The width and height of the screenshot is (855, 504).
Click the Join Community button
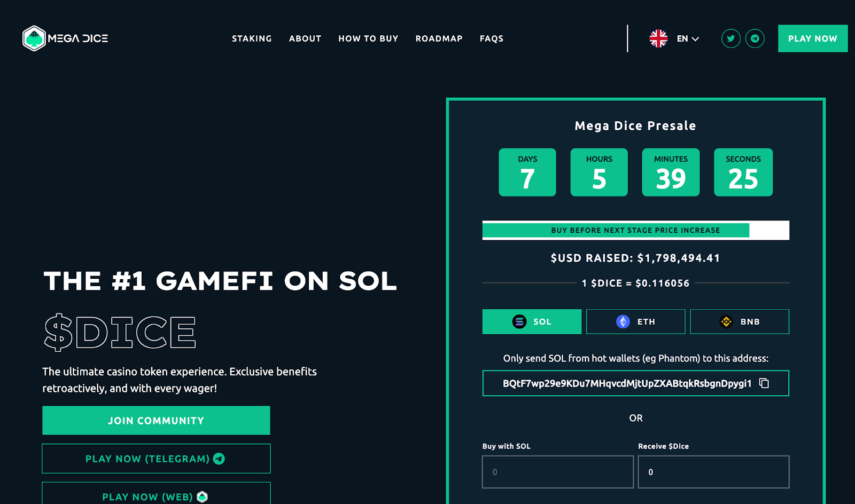(x=156, y=420)
